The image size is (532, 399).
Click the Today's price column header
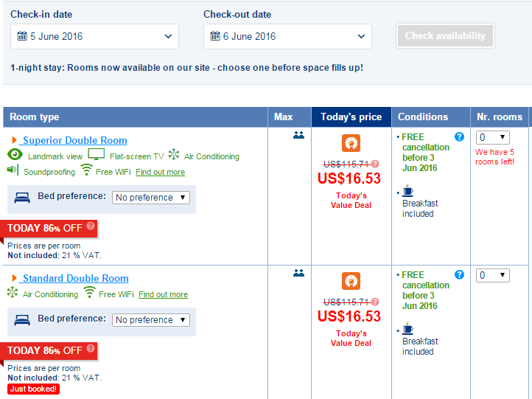(351, 117)
